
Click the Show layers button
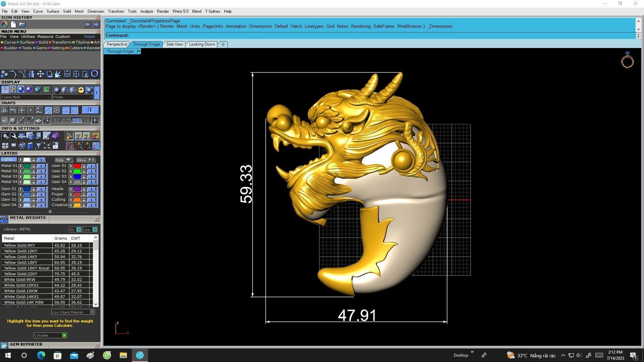coord(86,160)
